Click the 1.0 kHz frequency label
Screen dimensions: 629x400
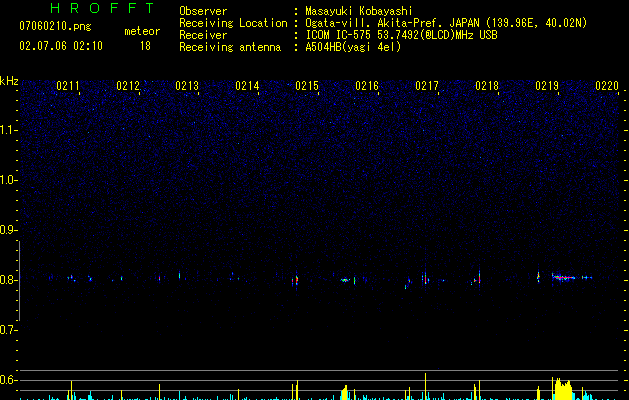pos(8,180)
